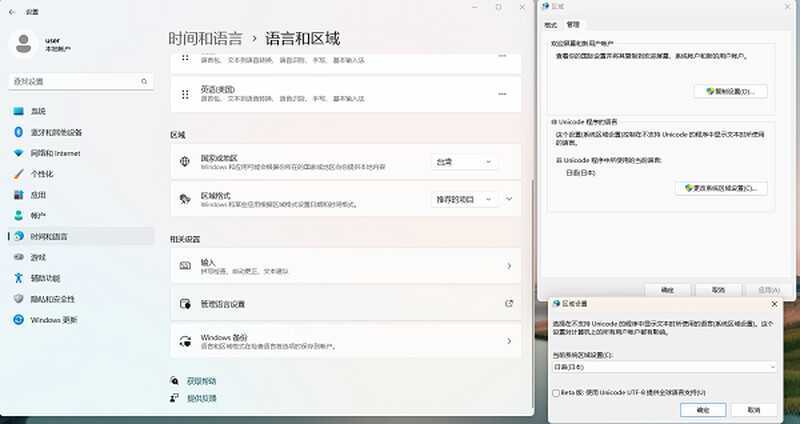Open the 国家或地区 dropdown showing 台湾

click(464, 162)
